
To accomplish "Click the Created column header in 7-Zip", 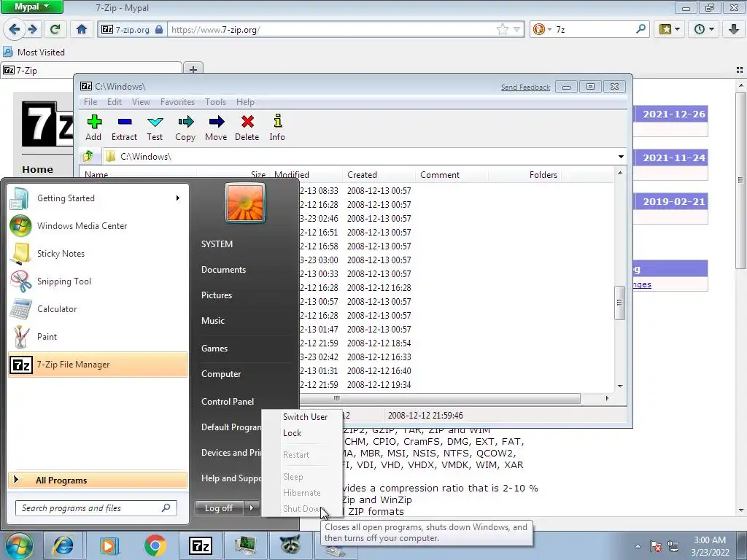I will click(x=379, y=175).
